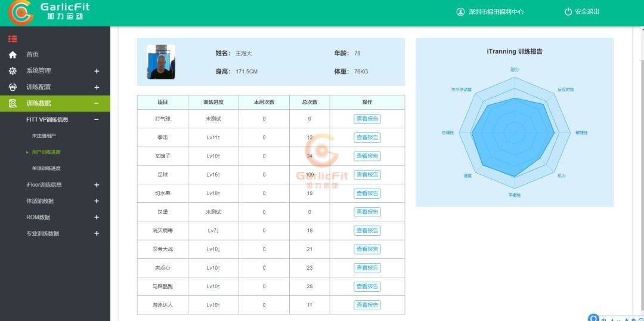Expand the 系统管理 menu with plus sign
The height and width of the screenshot is (321, 644).
(97, 71)
